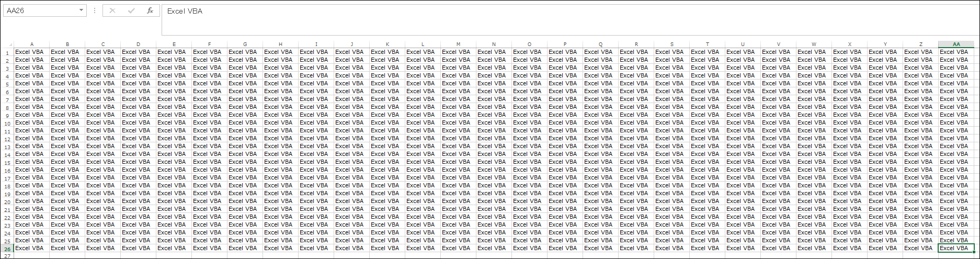Open the Name Box dropdown arrow
The height and width of the screenshot is (259, 980).
81,11
